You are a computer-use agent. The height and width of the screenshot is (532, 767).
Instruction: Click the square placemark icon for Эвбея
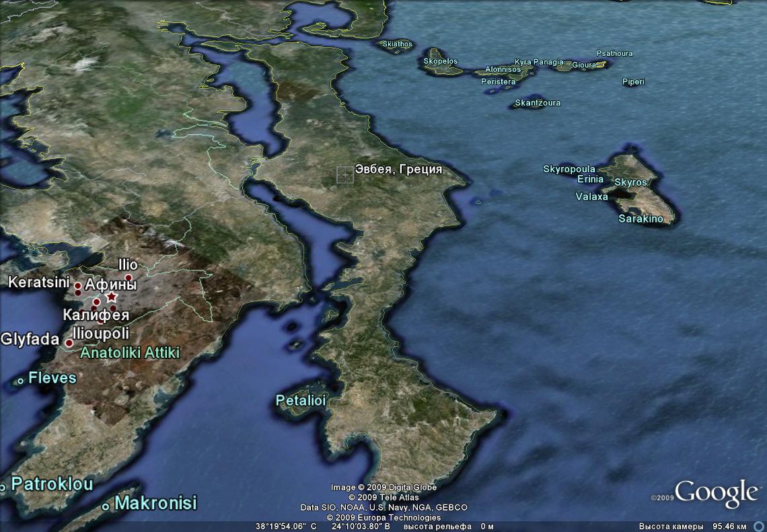(x=344, y=175)
